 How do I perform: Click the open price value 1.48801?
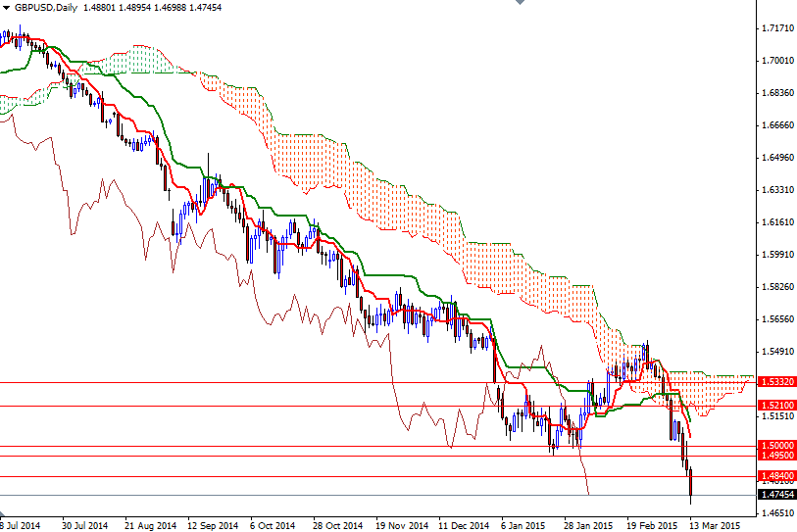[99, 8]
